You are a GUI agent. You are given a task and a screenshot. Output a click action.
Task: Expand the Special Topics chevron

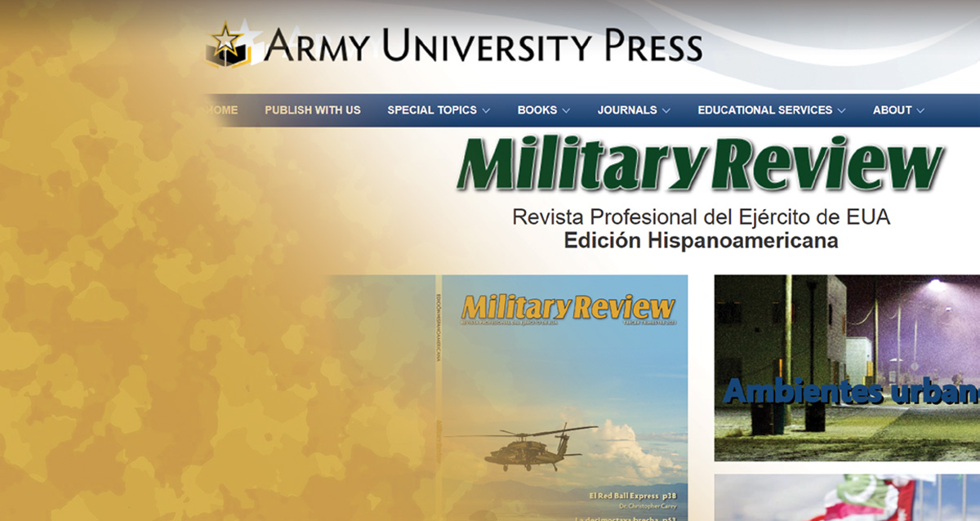[x=486, y=110]
